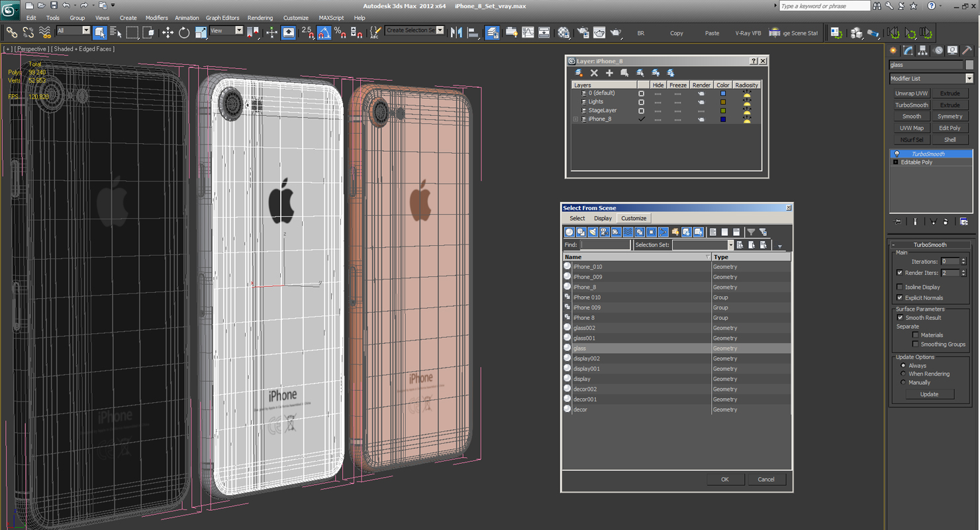Expand the Editable Poly modifier entry
The height and width of the screenshot is (530, 980).
click(896, 162)
